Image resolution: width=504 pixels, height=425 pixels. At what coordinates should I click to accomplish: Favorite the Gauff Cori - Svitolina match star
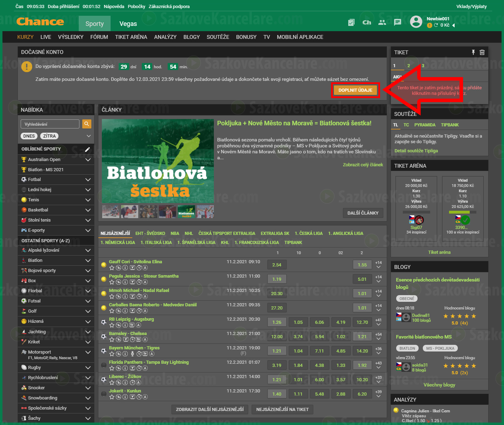click(x=112, y=268)
